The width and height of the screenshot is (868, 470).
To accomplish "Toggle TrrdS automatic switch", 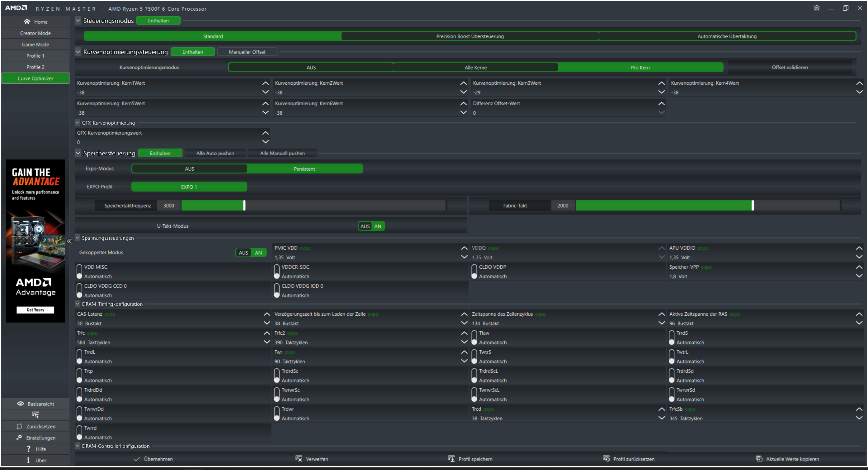I will [x=672, y=337].
